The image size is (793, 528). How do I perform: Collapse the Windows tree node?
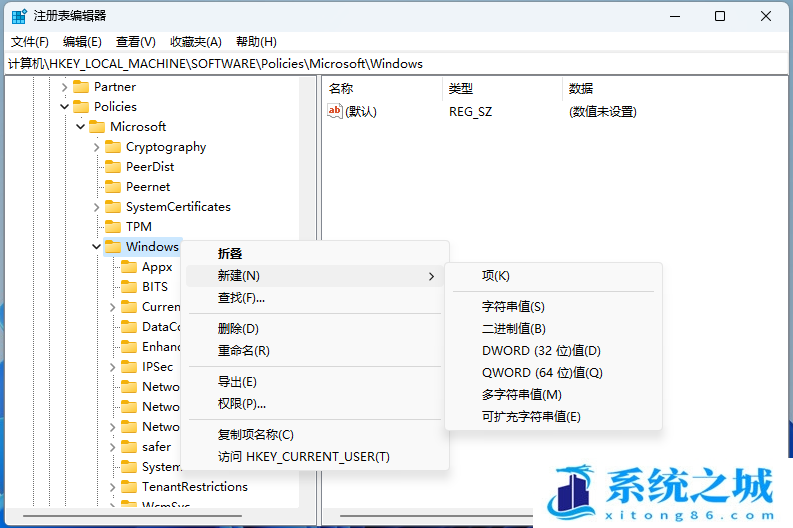coord(96,247)
